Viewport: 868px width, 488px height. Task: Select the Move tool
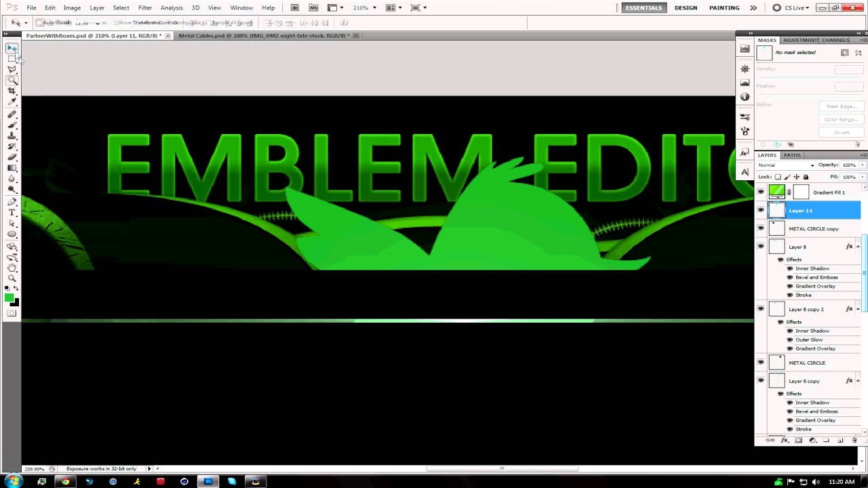pos(12,49)
